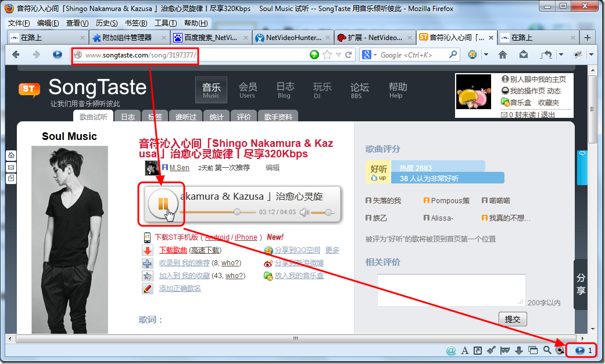605x364 pixels.
Task: Click the eye-camera icon in the add-on bar
Action: point(560,350)
